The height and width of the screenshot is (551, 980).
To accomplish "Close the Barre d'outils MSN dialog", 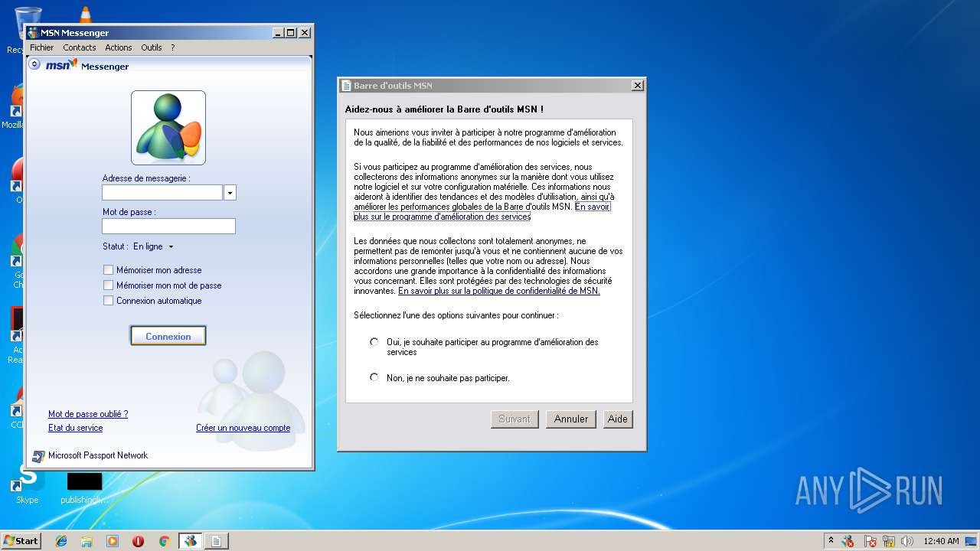I will pos(637,86).
